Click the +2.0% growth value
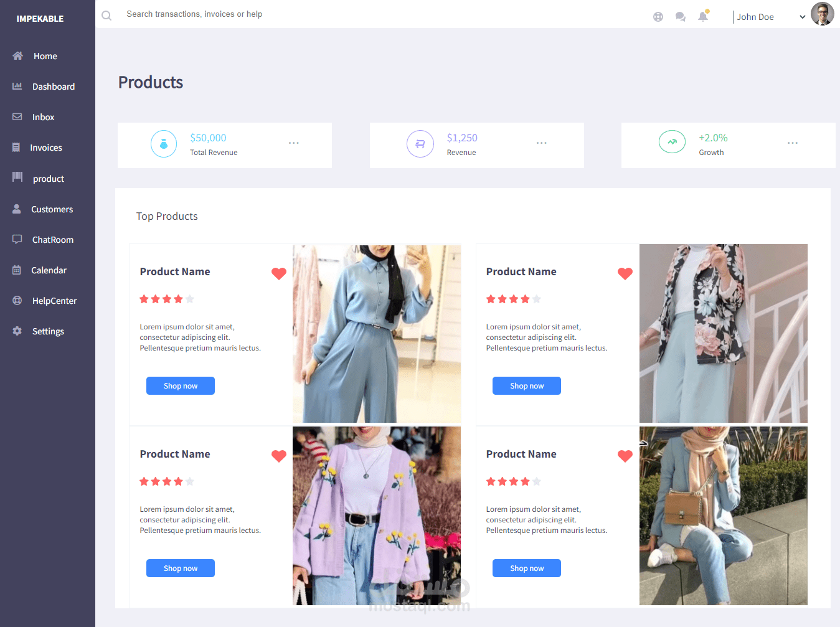 pyautogui.click(x=713, y=138)
